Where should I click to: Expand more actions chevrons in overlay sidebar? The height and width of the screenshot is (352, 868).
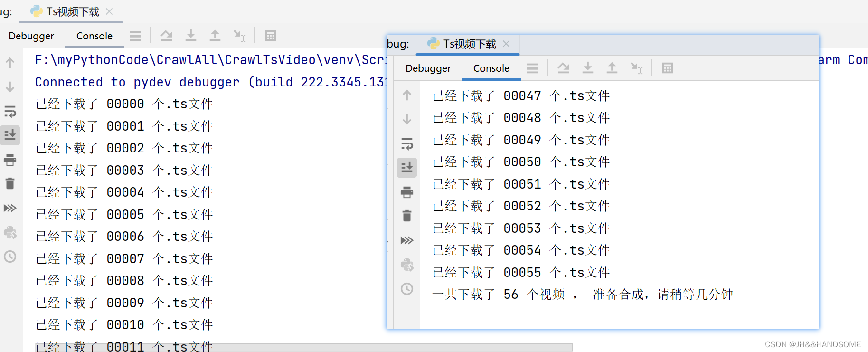(407, 240)
